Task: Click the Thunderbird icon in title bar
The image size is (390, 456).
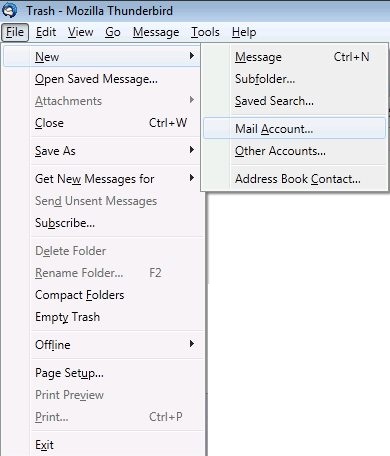Action: [9, 10]
